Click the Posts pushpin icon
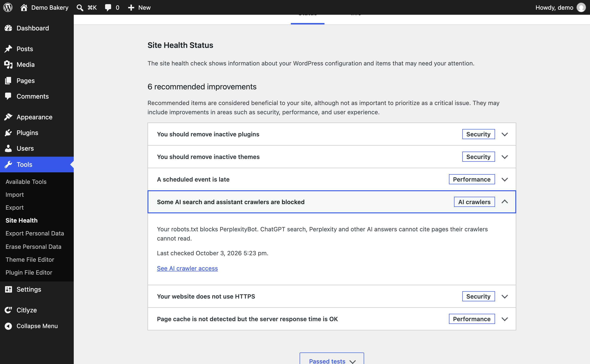This screenshot has width=590, height=364. tap(8, 49)
